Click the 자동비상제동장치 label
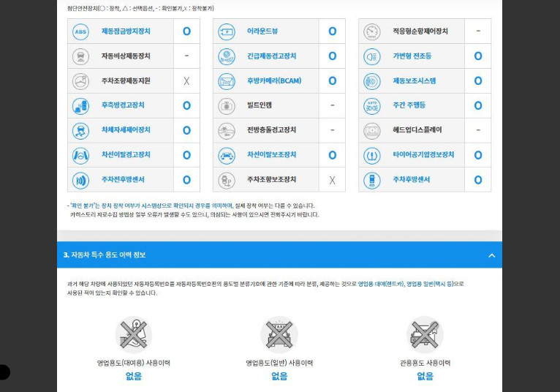 point(126,56)
